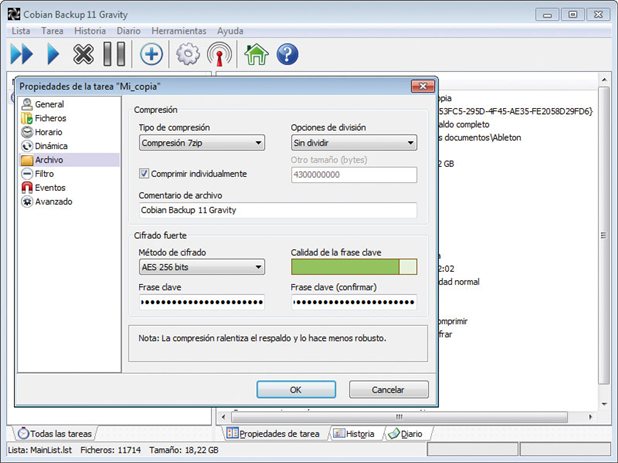Viewport: 618px width, 463px height.
Task: Click the 'Tamaño: 18,22 GB' status text
Action: 184,450
